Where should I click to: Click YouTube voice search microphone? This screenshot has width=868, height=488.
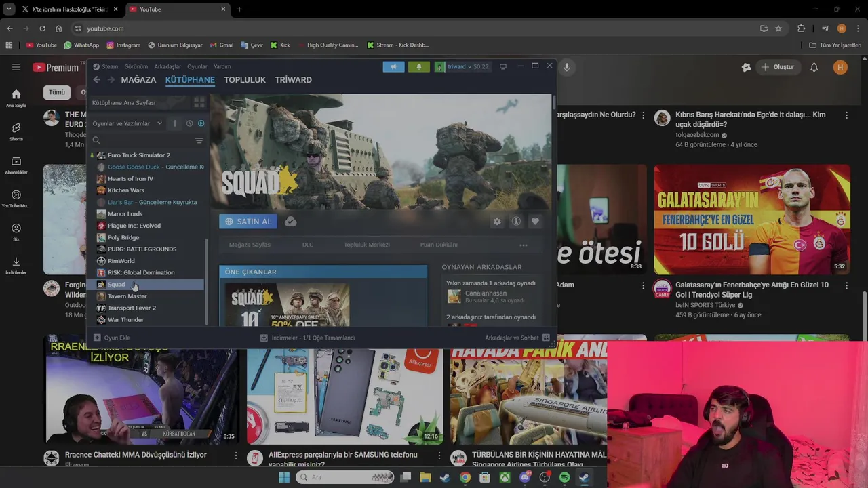(567, 67)
